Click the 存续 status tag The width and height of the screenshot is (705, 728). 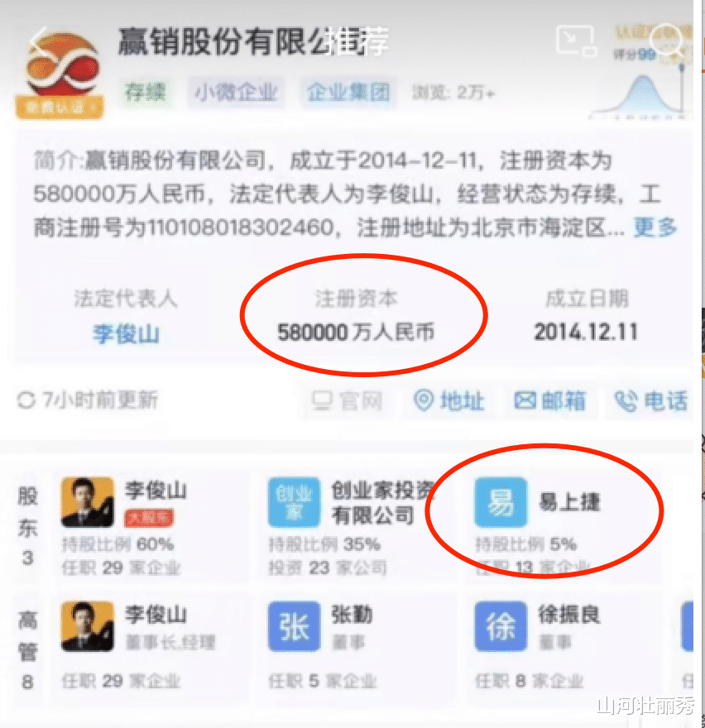(145, 92)
